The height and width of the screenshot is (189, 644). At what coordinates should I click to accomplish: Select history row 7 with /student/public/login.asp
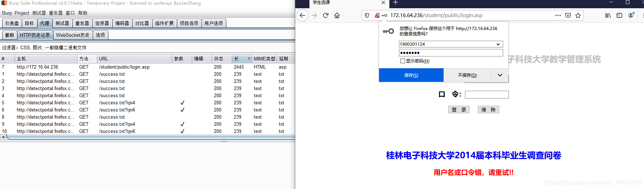coord(147,67)
